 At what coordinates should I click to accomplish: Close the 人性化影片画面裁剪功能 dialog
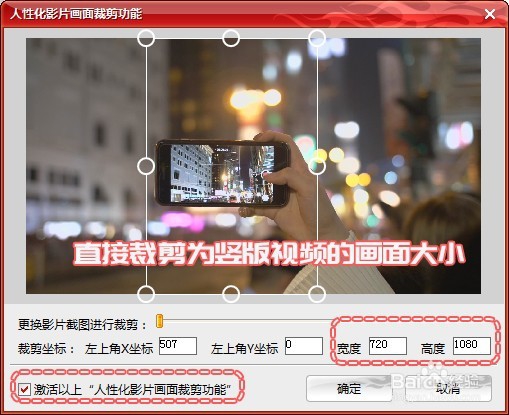pos(490,14)
